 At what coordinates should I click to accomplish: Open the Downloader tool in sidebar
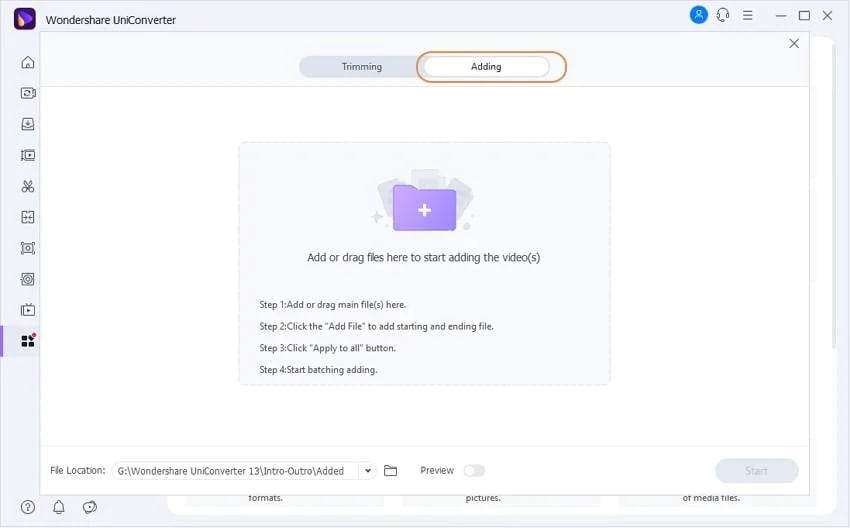pos(28,124)
